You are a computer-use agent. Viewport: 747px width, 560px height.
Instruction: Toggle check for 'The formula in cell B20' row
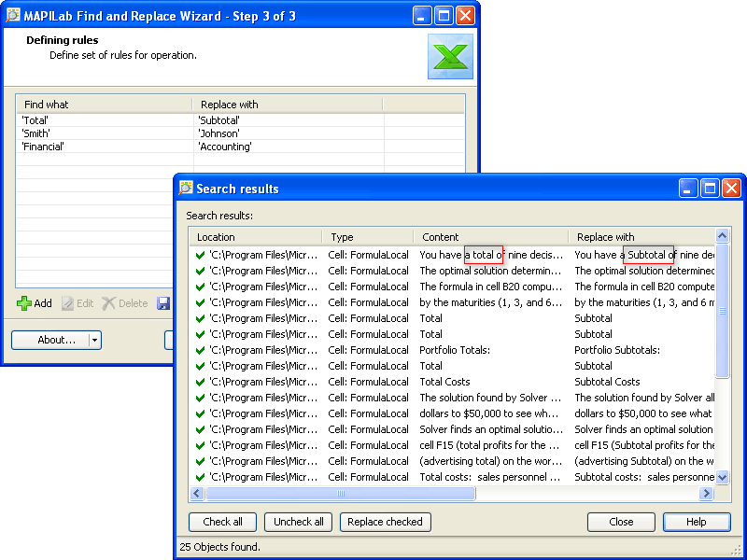point(200,287)
